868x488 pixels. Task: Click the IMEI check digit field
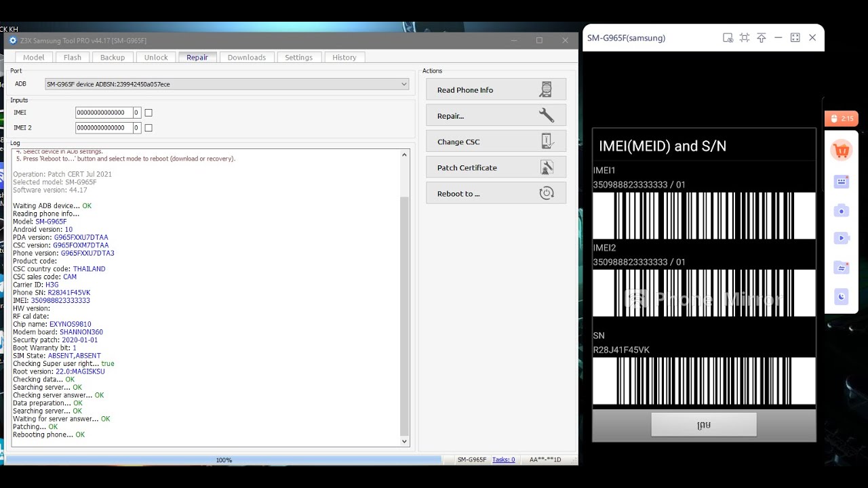136,113
